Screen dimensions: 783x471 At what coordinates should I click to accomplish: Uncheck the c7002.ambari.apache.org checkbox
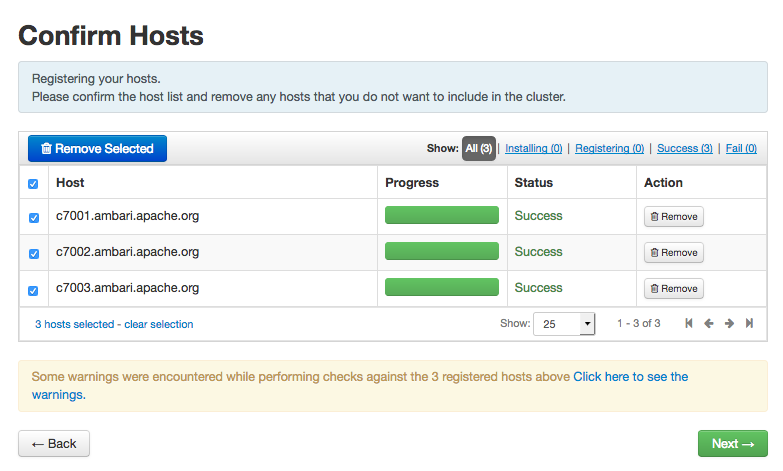(34, 254)
